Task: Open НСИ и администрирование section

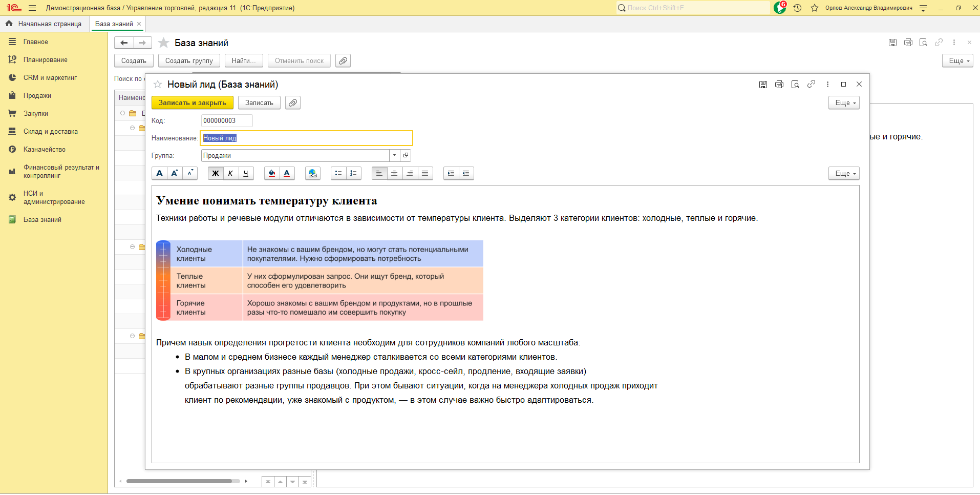Action: tap(54, 197)
